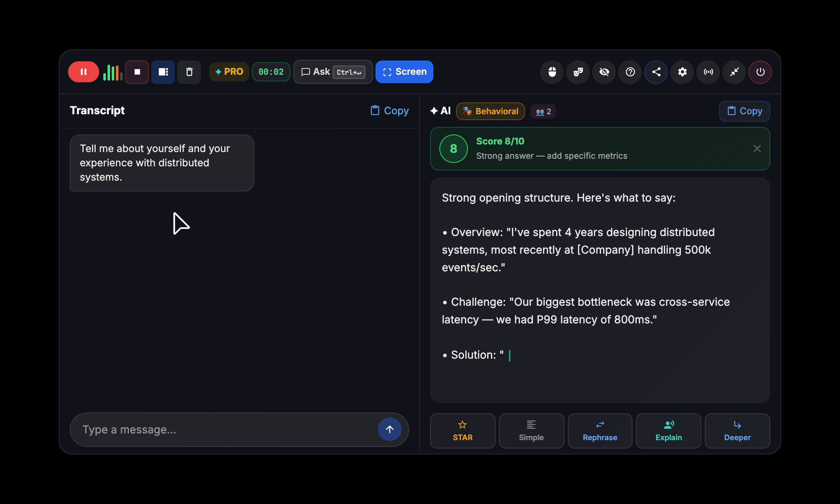Pause recording with the red pause button
The width and height of the screenshot is (840, 504).
point(84,72)
